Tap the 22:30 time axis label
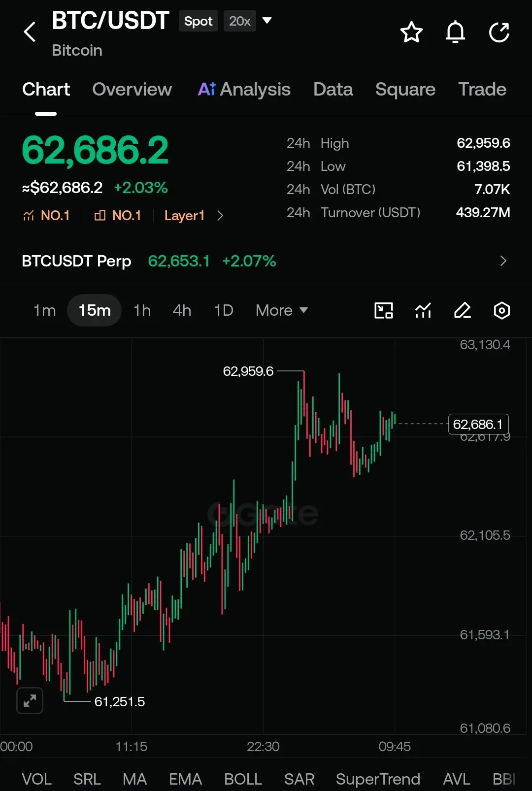Image resolution: width=532 pixels, height=791 pixels. (263, 746)
